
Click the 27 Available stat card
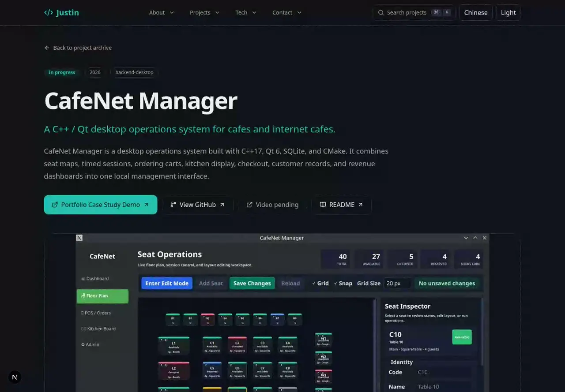click(369, 259)
